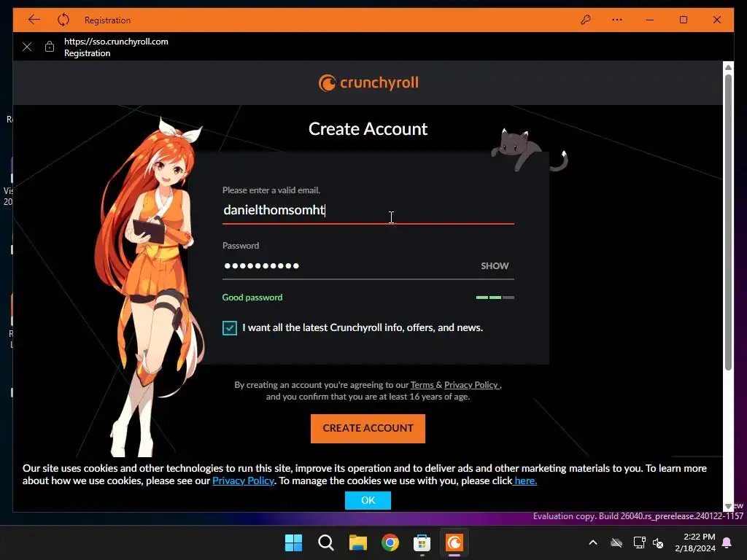The height and width of the screenshot is (560, 747).
Task: Open the notifications bell icon
Action: pyautogui.click(x=727, y=542)
